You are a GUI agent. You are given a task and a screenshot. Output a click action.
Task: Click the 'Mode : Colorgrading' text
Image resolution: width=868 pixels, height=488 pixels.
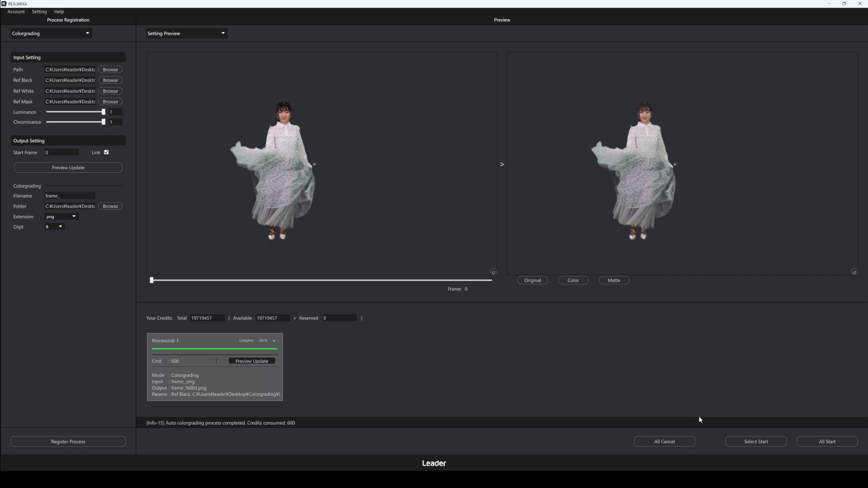175,375
